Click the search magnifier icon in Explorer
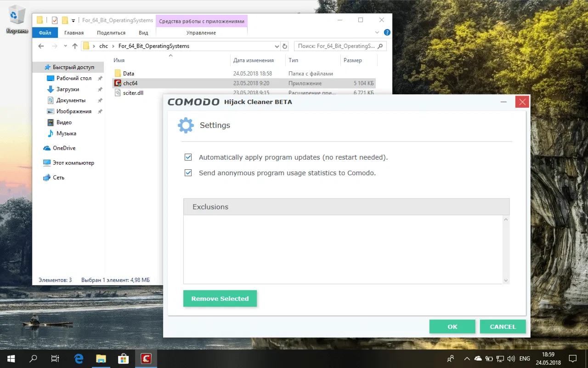588x368 pixels. tap(381, 46)
